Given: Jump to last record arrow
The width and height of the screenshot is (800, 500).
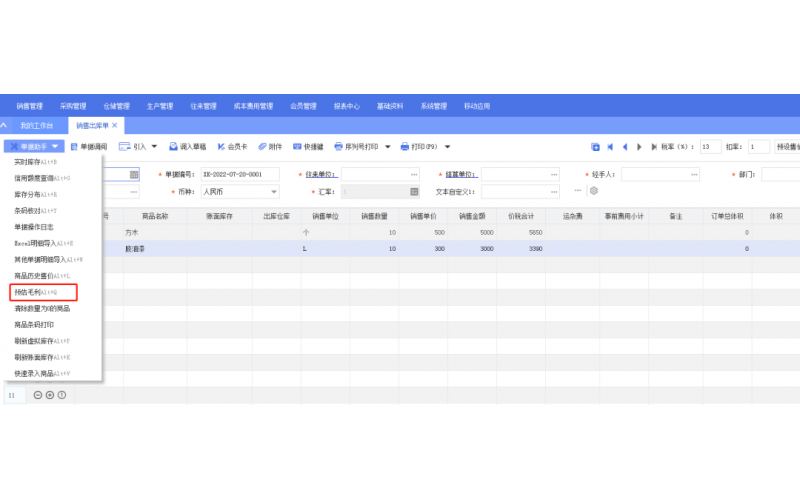Looking at the screenshot, I should click(654, 147).
